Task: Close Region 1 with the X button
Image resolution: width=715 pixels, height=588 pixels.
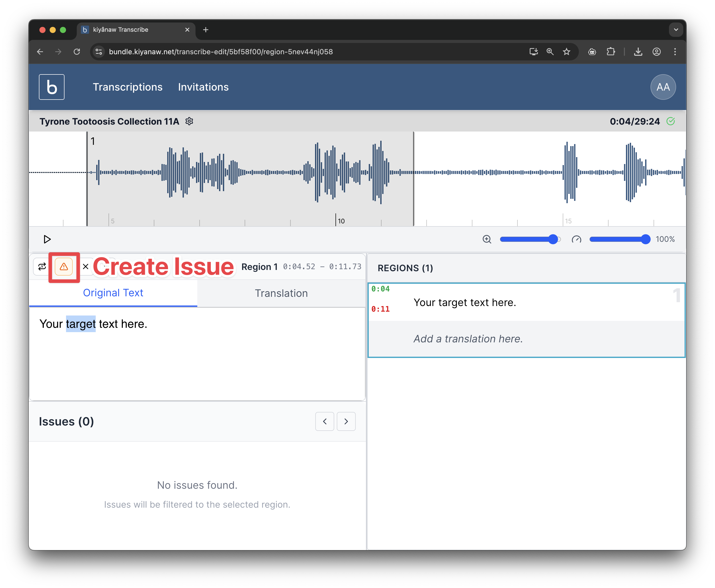Action: pyautogui.click(x=85, y=267)
